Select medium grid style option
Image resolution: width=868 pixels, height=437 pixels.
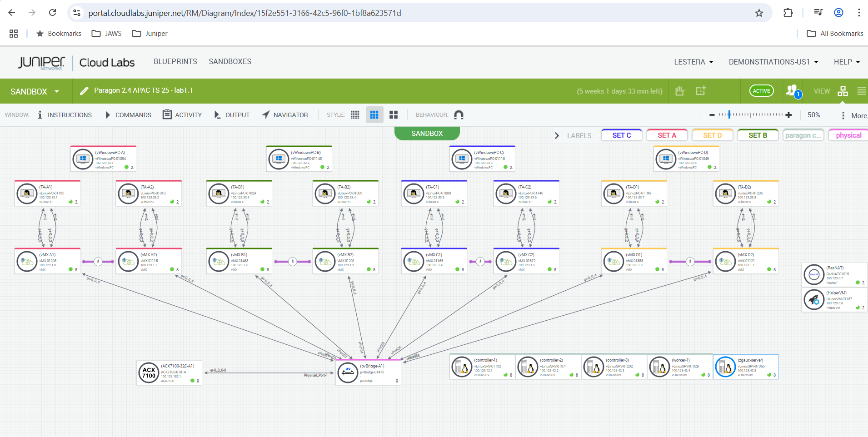[374, 115]
